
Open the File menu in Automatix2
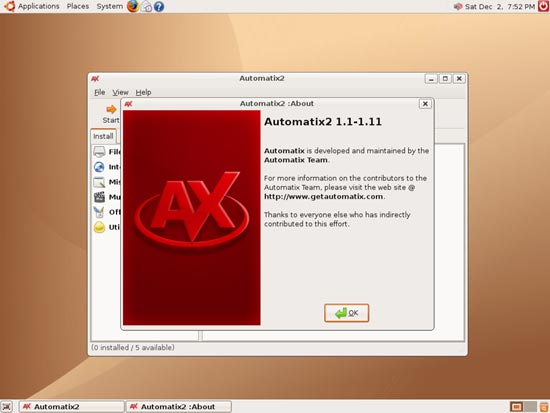click(x=100, y=92)
